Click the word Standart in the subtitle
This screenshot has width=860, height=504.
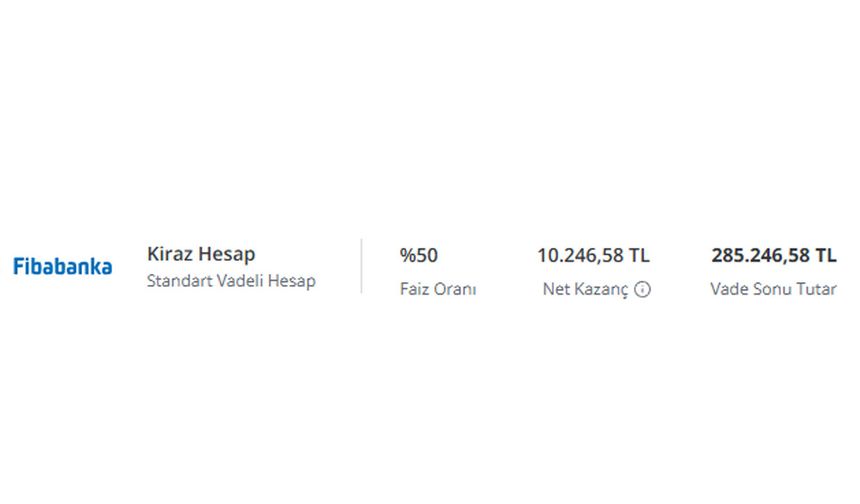tap(179, 281)
